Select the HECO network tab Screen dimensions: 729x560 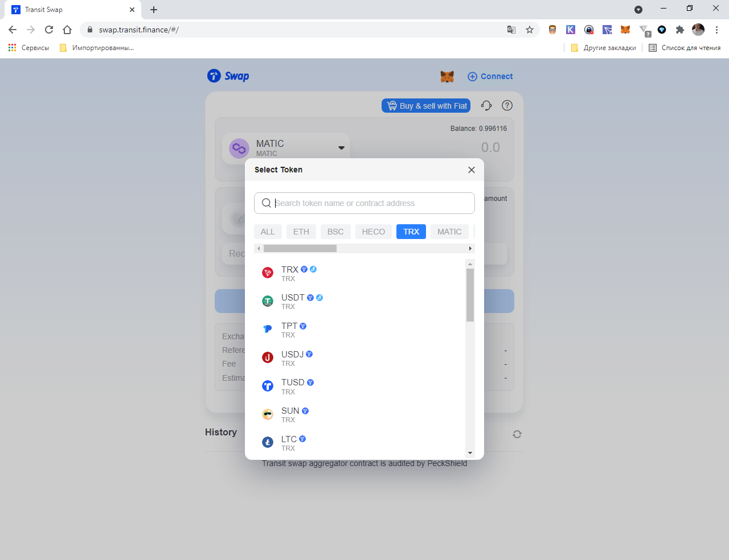(374, 232)
